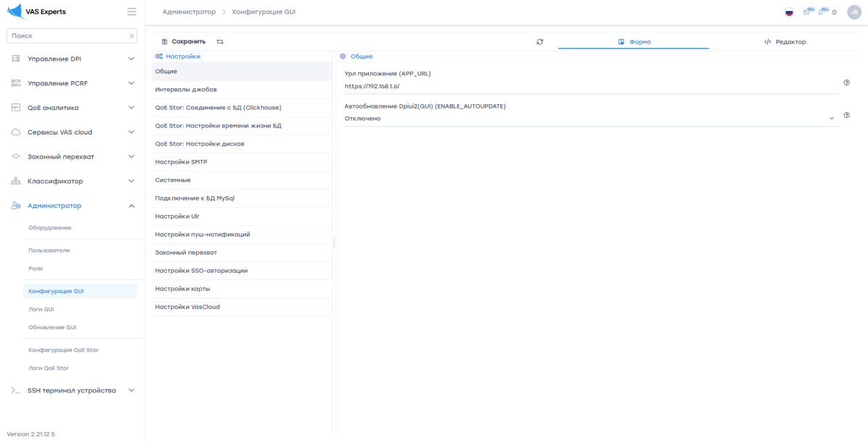
Task: Clear the Поиск search field with X
Action: (x=132, y=35)
